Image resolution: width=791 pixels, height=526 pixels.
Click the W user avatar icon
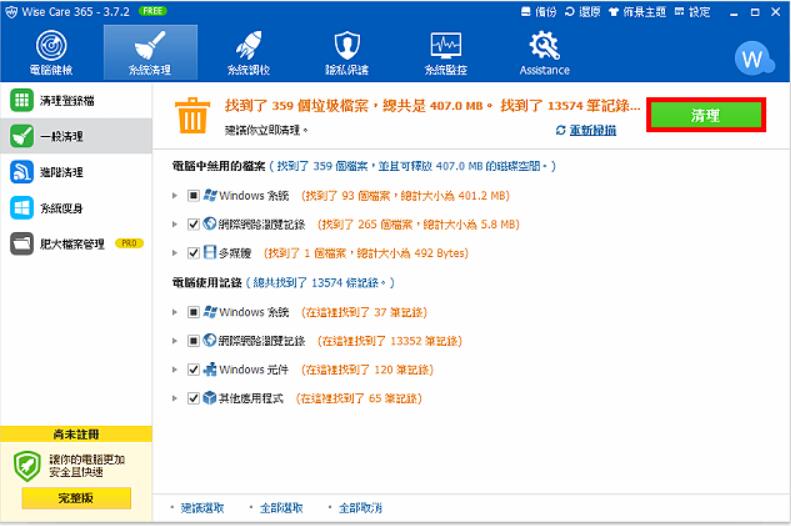[753, 59]
